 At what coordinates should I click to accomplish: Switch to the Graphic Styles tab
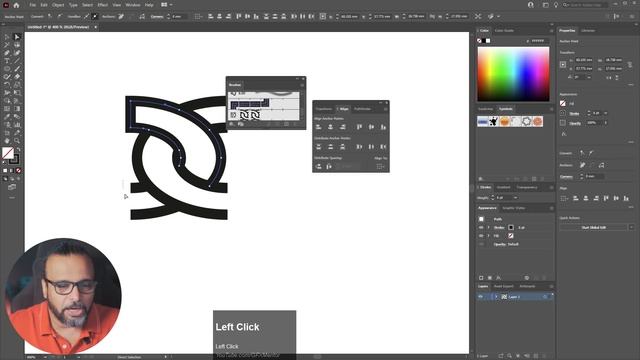tap(513, 208)
